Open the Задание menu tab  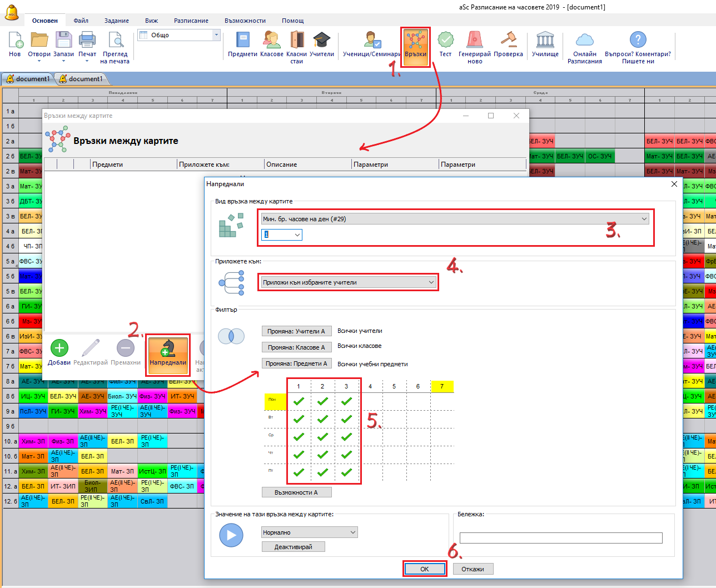(116, 21)
